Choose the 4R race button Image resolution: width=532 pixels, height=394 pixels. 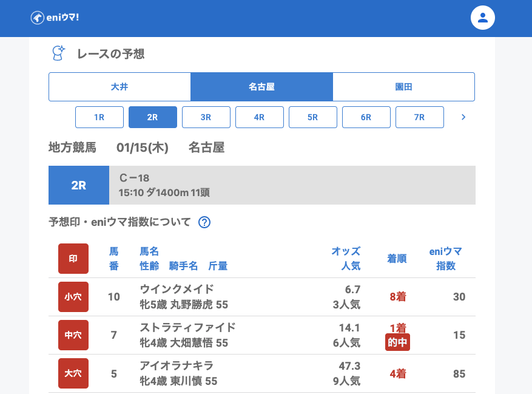tap(260, 117)
